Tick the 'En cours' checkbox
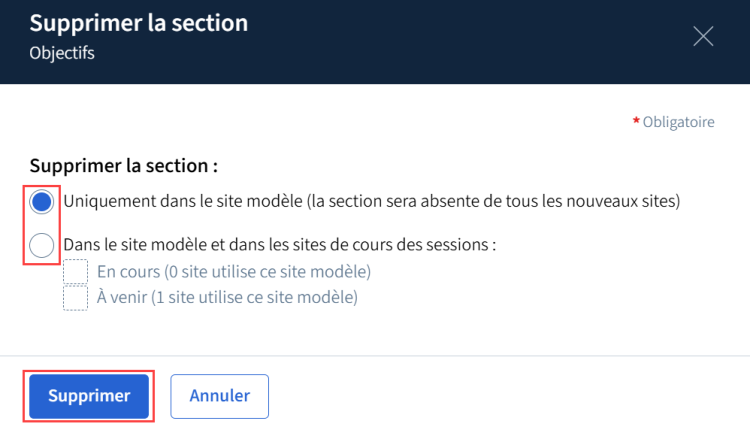The image size is (750, 442). (x=76, y=272)
